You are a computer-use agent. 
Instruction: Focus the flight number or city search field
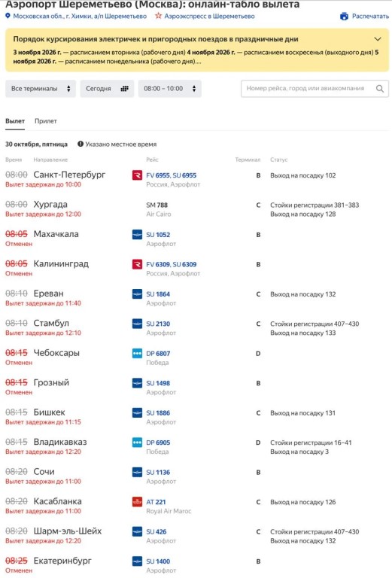click(315, 89)
